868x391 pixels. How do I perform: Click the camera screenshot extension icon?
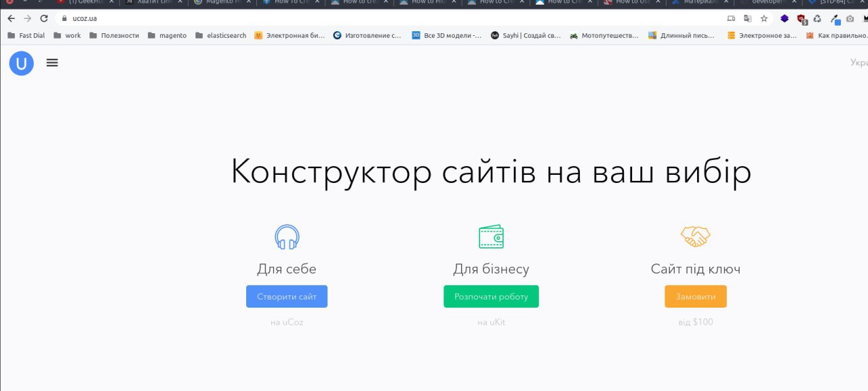(x=850, y=18)
